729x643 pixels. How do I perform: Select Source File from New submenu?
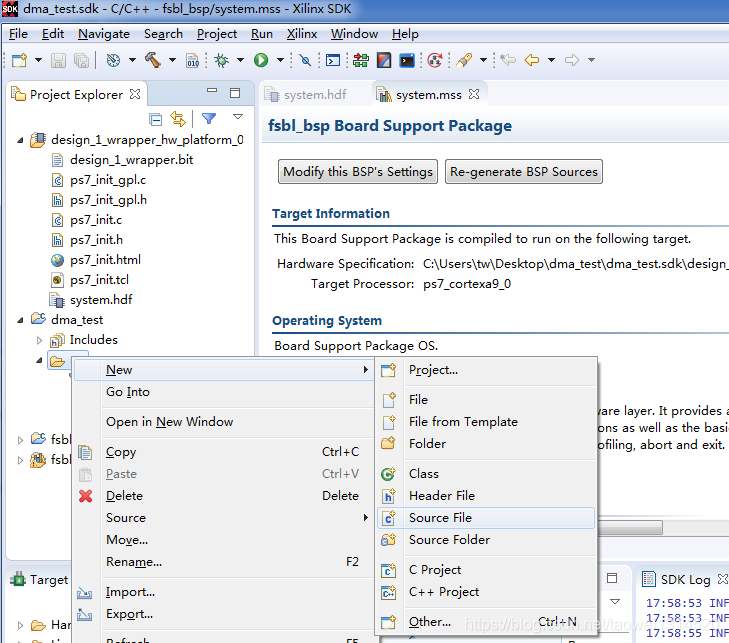[x=486, y=517]
